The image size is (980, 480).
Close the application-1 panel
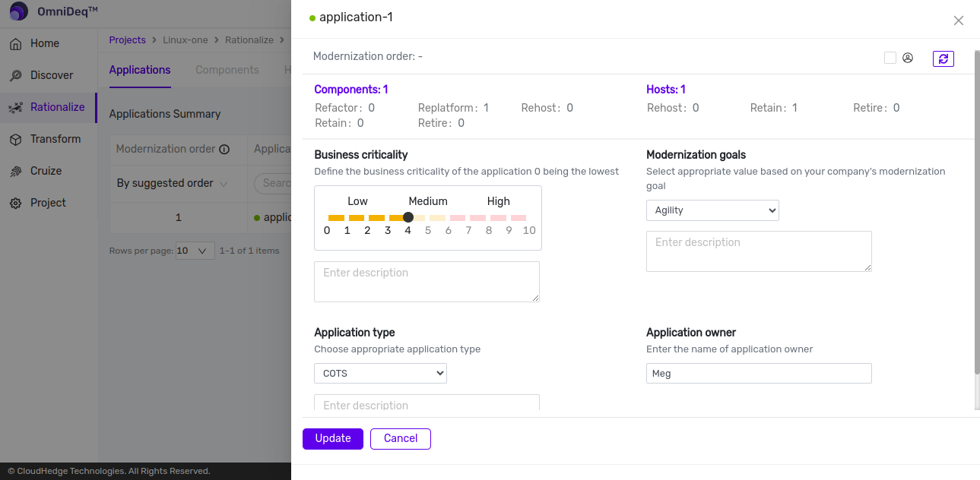[x=959, y=21]
